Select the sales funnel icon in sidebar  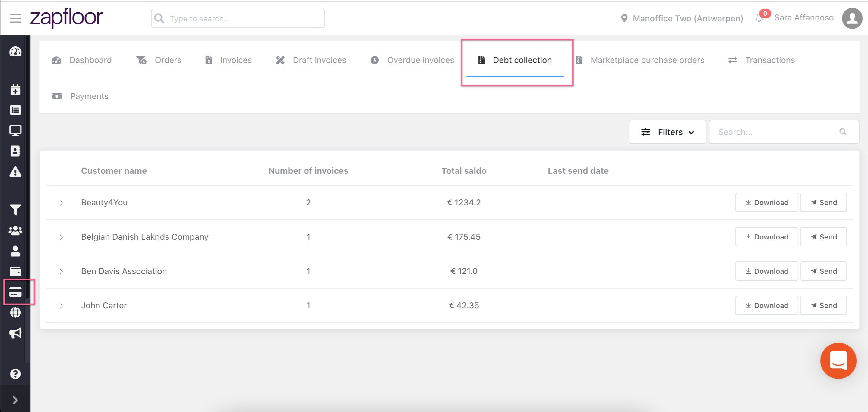[x=15, y=210]
